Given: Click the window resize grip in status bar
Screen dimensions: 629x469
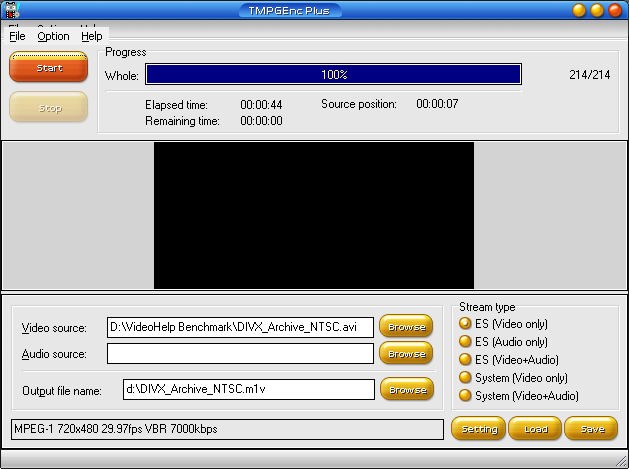Looking at the screenshot, I should coord(621,461).
